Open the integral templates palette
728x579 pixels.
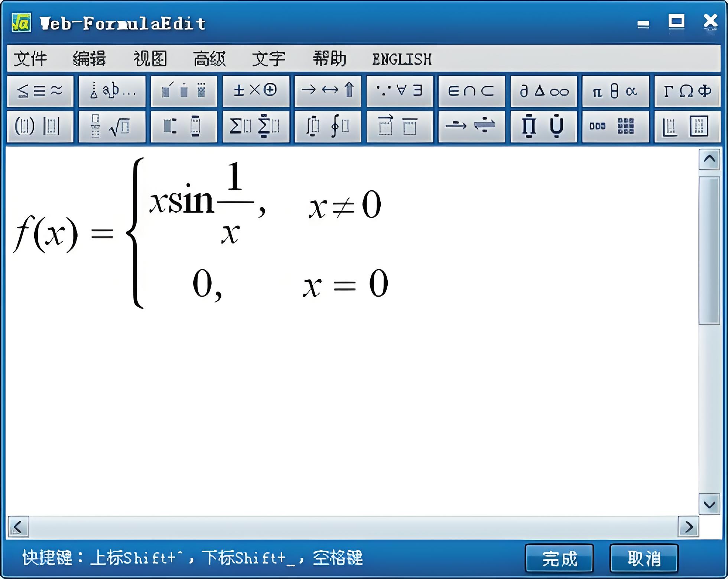[x=328, y=126]
